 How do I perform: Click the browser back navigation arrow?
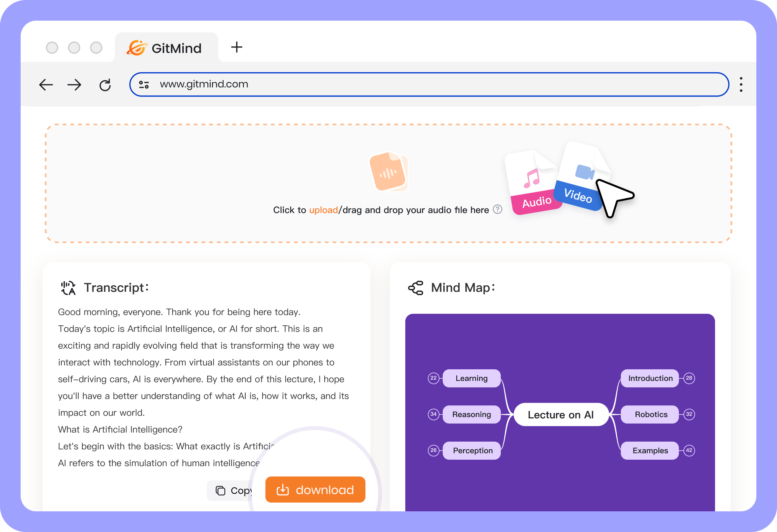(x=47, y=83)
